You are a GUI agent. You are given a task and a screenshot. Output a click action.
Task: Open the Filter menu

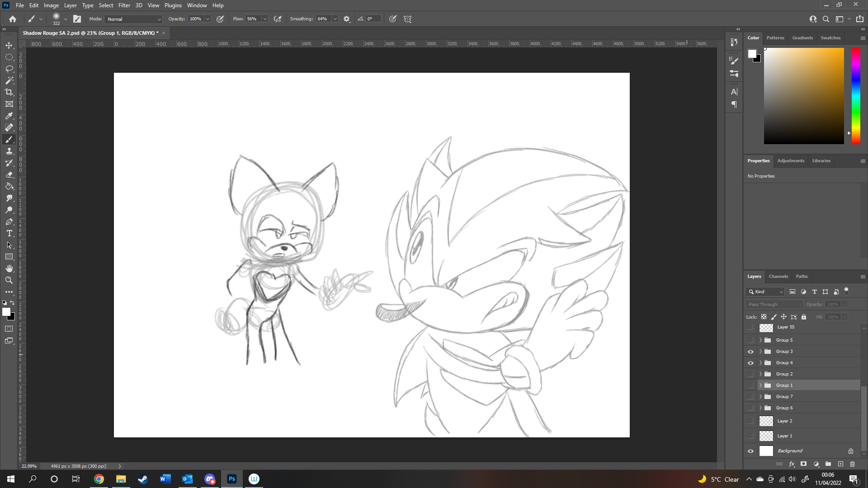(x=124, y=5)
